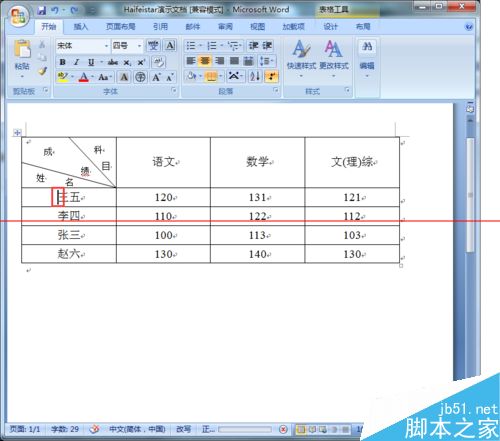Switch to the 引用 tab
The width and height of the screenshot is (500, 441).
click(x=160, y=27)
